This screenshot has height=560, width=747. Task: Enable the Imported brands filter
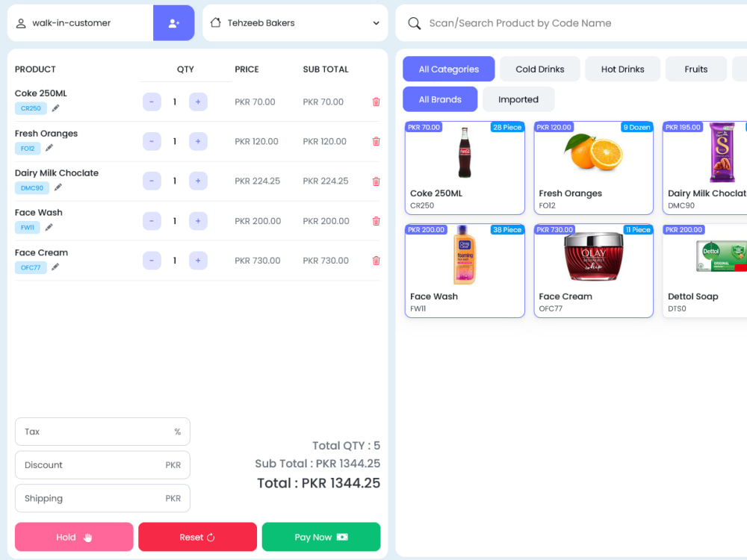(518, 99)
